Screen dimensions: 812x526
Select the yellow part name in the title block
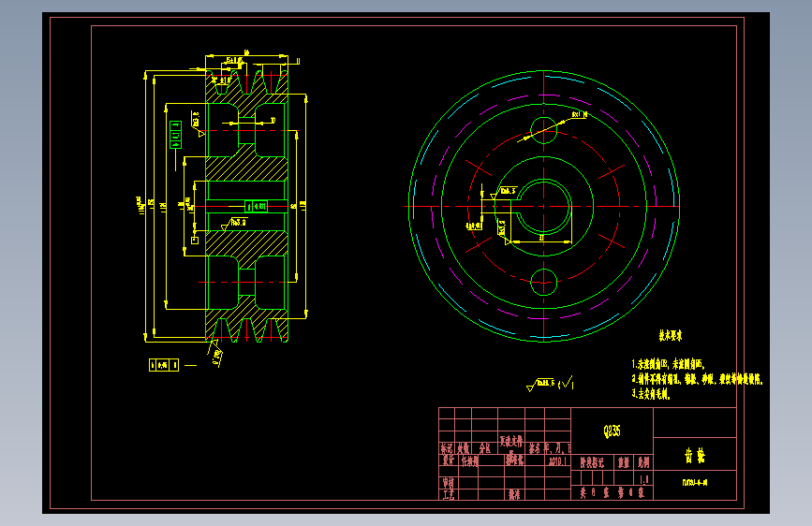(694, 456)
